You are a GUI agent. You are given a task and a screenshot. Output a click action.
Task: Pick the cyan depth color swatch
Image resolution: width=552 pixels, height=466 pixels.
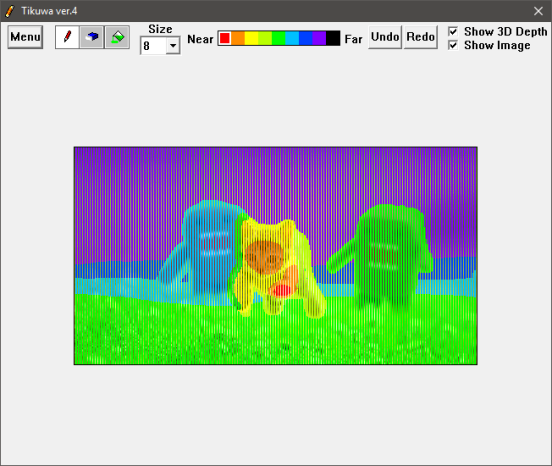[x=292, y=38]
